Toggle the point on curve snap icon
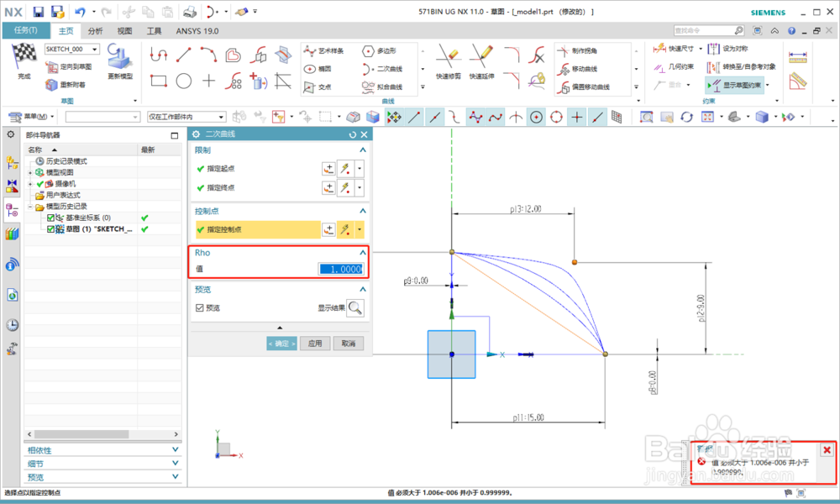 (597, 118)
